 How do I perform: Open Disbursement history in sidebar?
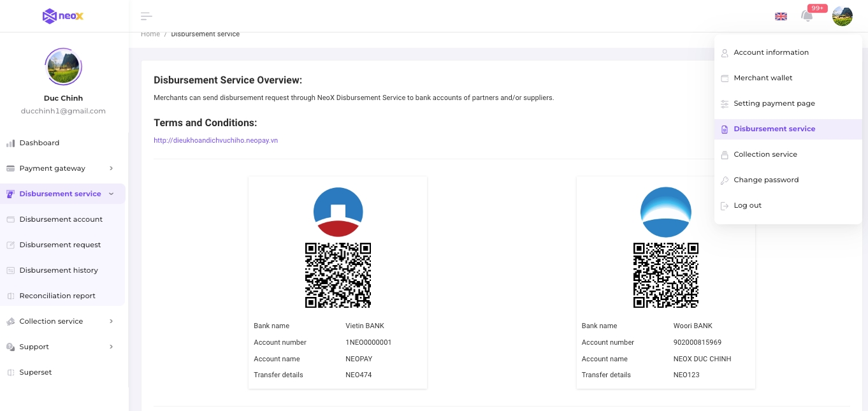(59, 270)
